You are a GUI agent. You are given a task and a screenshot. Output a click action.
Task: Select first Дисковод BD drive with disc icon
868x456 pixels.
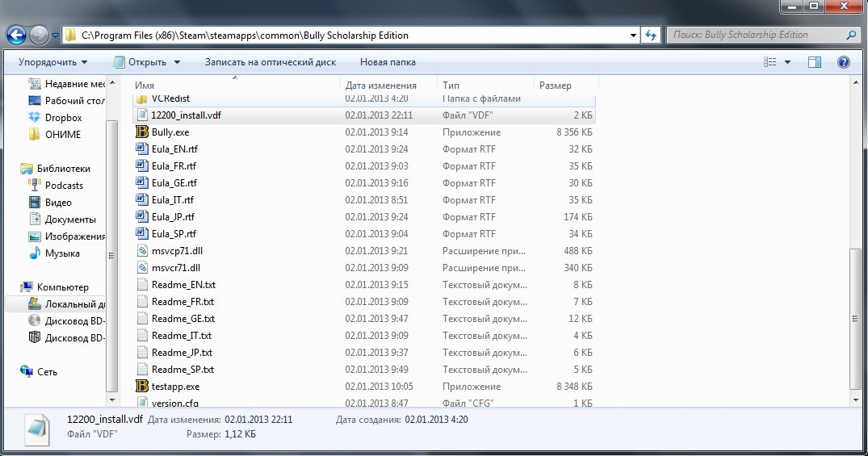[x=68, y=321]
